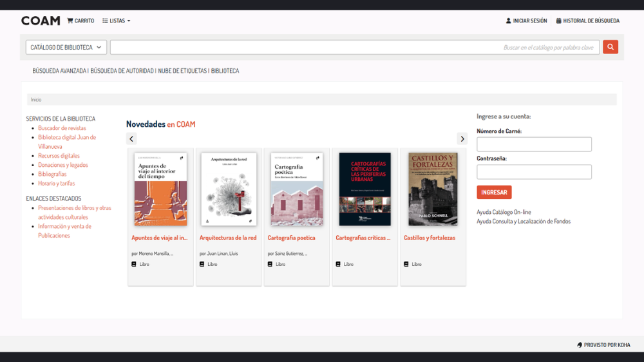Advance carousel with next arrow

tap(462, 138)
